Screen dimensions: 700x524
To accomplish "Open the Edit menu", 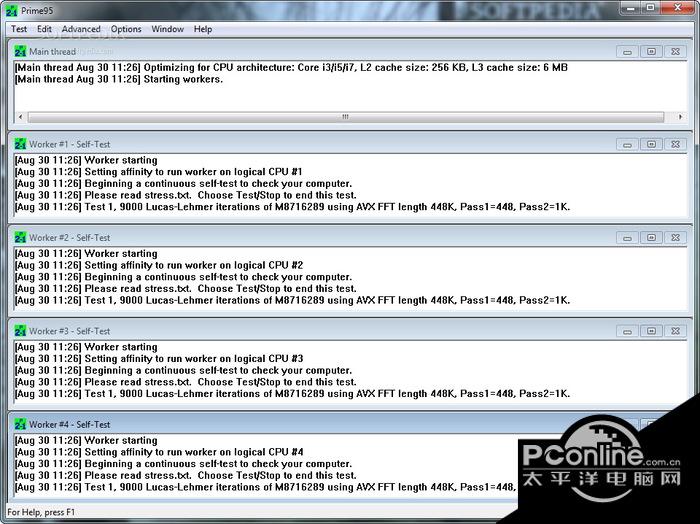I will point(44,29).
